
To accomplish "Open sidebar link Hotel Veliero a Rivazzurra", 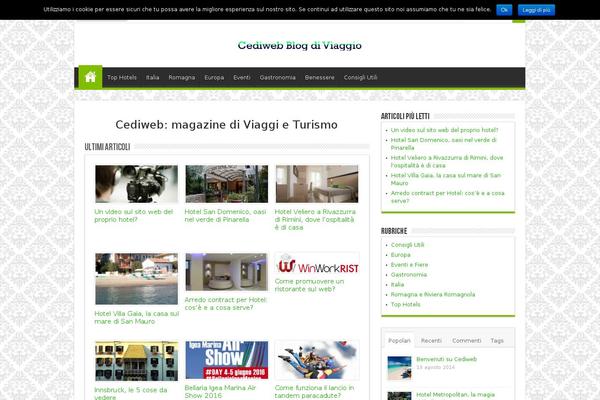I will [447, 161].
